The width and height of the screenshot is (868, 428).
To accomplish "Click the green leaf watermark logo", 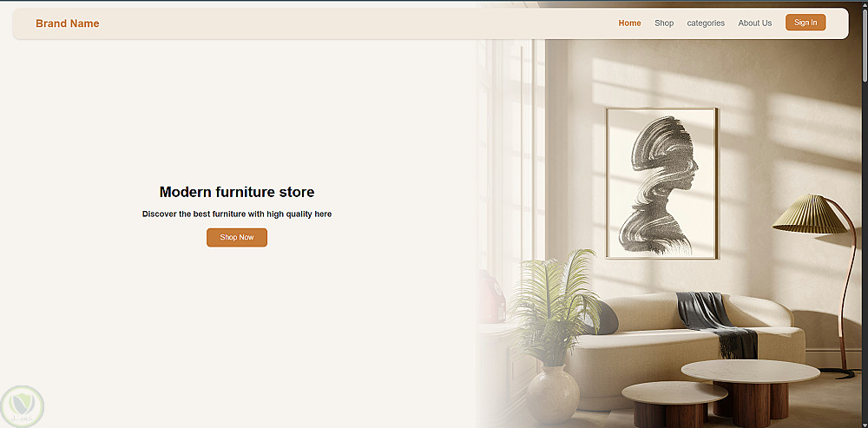I will (23, 405).
